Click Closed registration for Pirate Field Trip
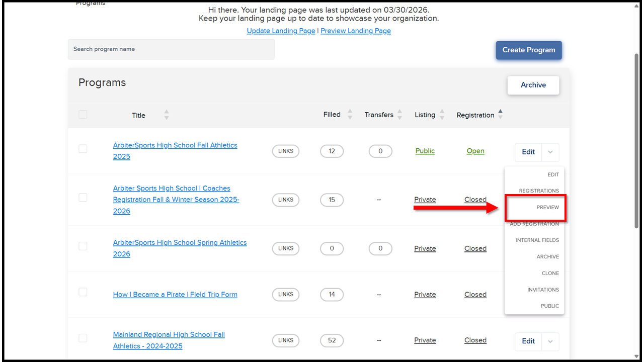Viewport: 644px width, 362px height. (475, 295)
